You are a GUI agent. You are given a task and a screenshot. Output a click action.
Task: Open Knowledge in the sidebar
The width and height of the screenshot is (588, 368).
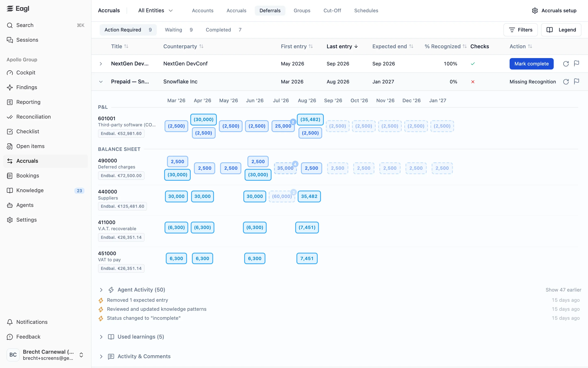point(46,191)
